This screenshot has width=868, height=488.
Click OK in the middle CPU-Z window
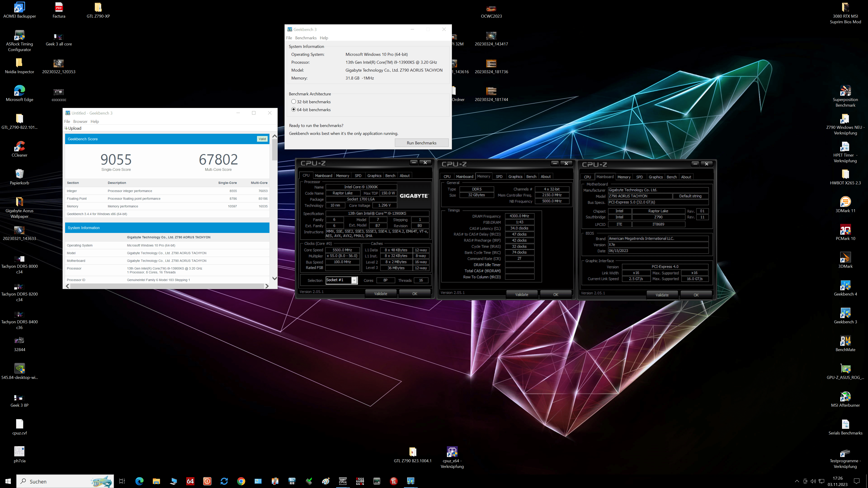pos(556,295)
